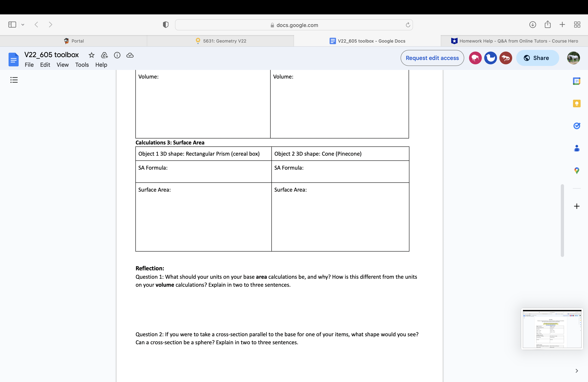Click Request edit access

(x=432, y=58)
